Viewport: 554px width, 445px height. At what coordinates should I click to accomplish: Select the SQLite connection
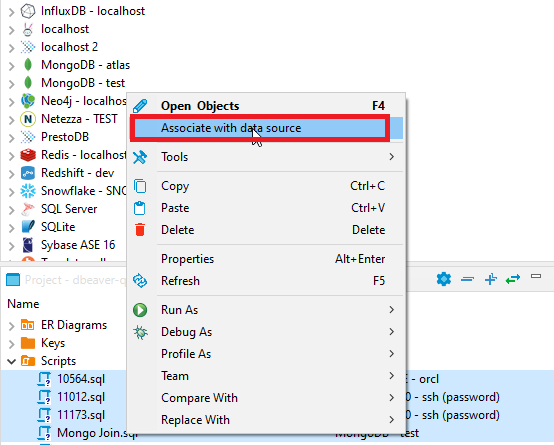pyautogui.click(x=58, y=226)
